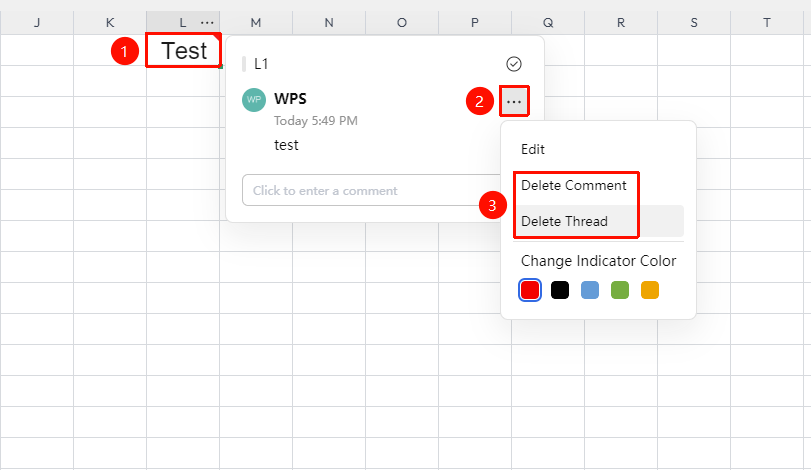Select column K header

click(110, 23)
